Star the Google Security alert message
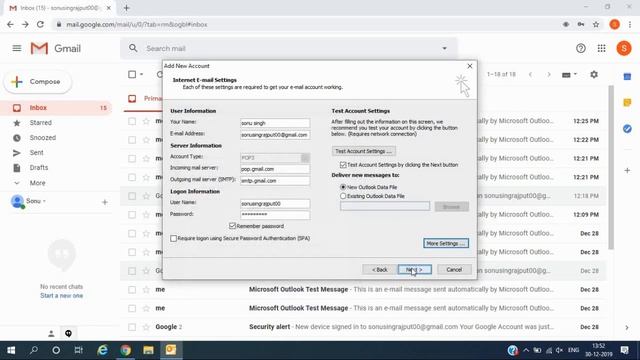The height and width of the screenshot is (360, 640). tap(146, 327)
